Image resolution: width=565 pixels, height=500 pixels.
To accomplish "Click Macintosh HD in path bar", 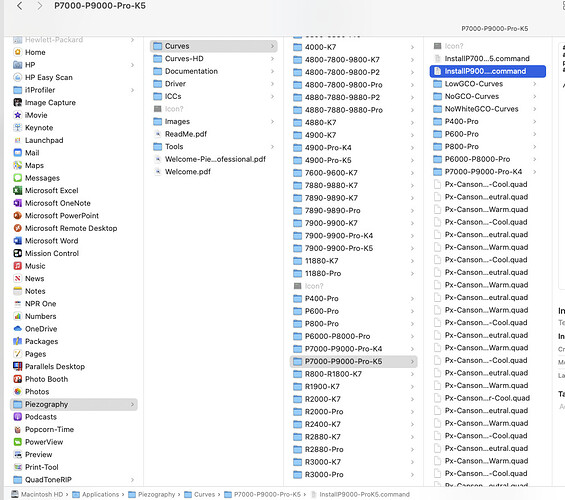I will coord(37,494).
